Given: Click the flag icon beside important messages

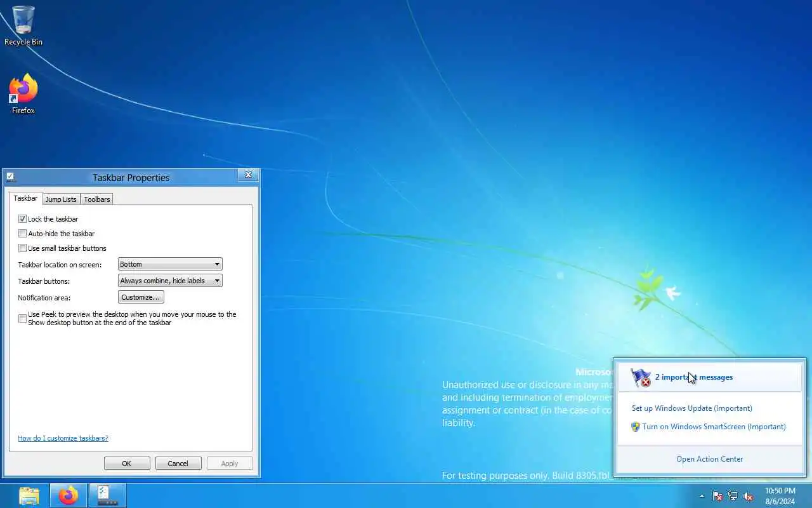Looking at the screenshot, I should (x=641, y=378).
